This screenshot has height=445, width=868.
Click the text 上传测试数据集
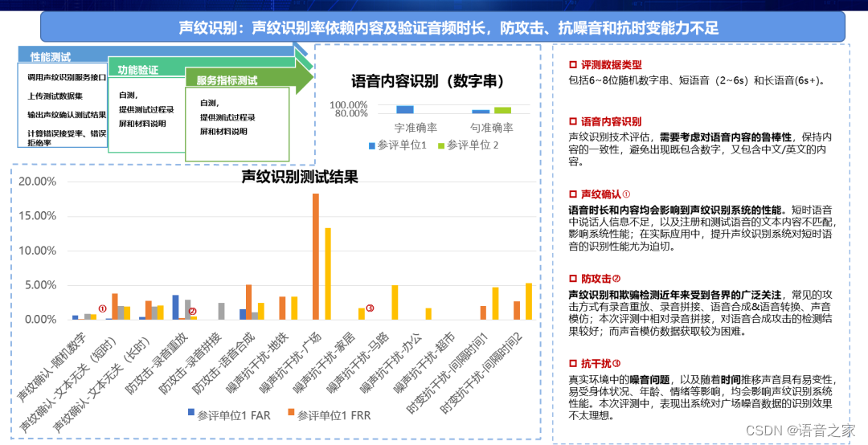pyautogui.click(x=55, y=96)
